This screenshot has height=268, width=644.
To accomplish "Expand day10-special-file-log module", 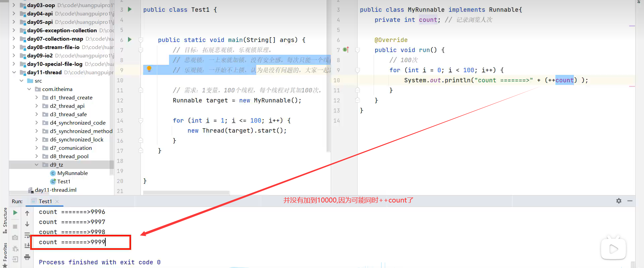I will click(14, 64).
